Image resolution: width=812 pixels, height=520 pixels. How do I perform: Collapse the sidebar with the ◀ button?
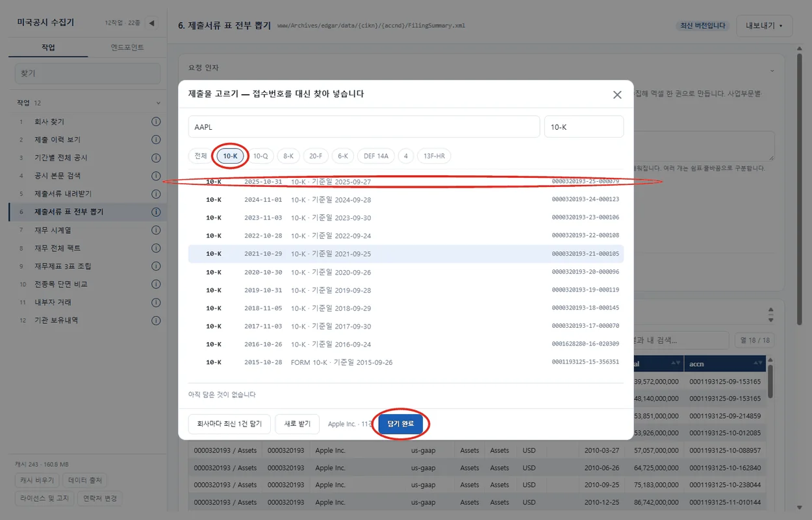click(x=151, y=23)
